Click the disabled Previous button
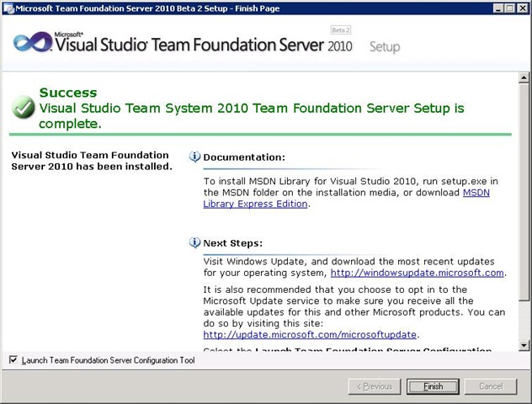The height and width of the screenshot is (404, 532). tap(375, 386)
